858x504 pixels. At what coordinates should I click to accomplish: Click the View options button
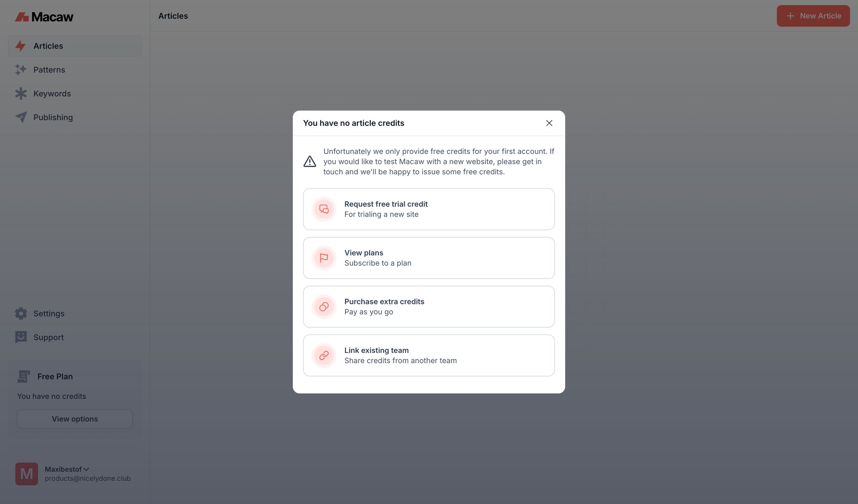pos(75,419)
